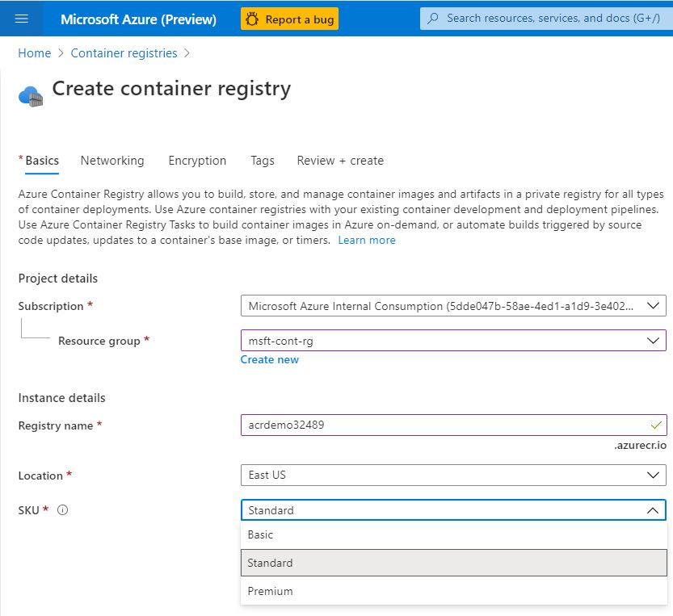Switch to the Networking tab
The width and height of the screenshot is (673, 616).
(112, 161)
